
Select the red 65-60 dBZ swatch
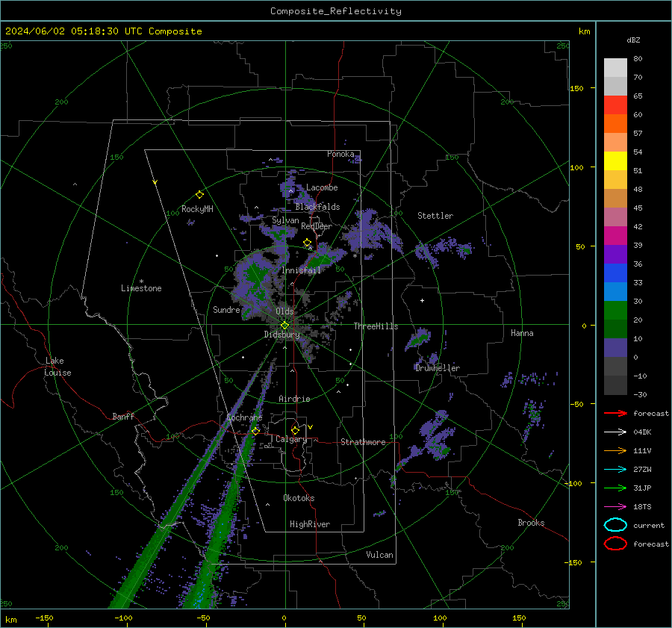point(615,105)
